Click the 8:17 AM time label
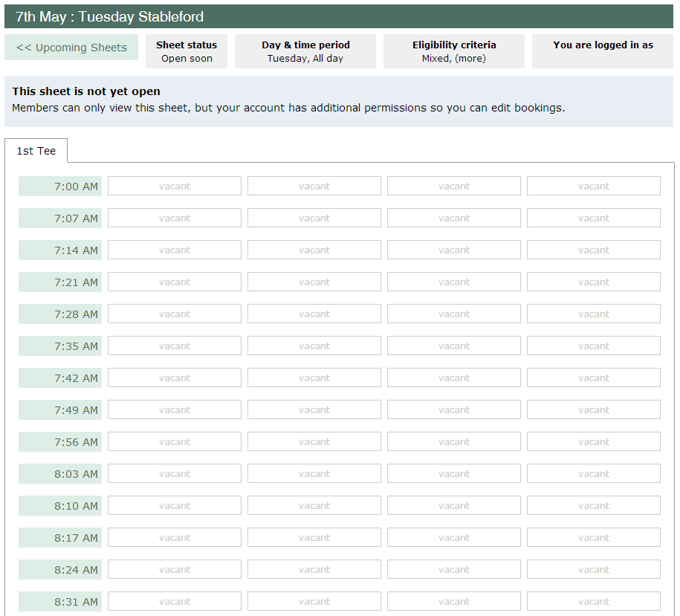Screen dimensions: 680x616 click(x=59, y=537)
